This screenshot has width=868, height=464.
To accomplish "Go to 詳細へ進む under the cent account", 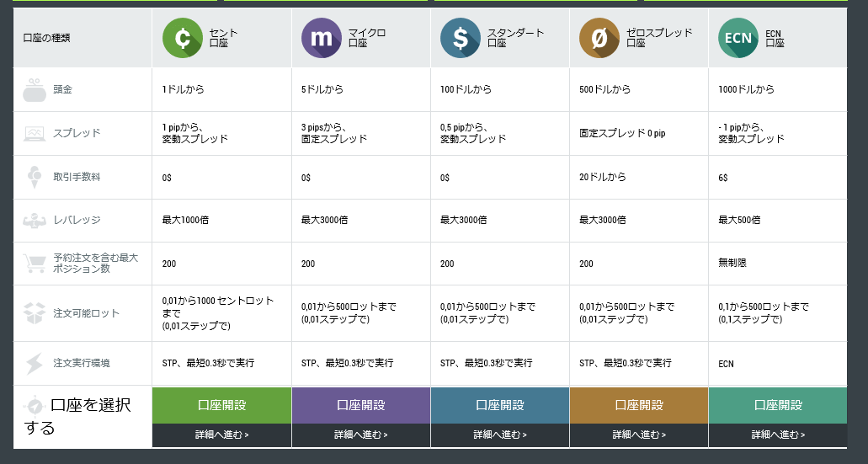I will pos(222,435).
